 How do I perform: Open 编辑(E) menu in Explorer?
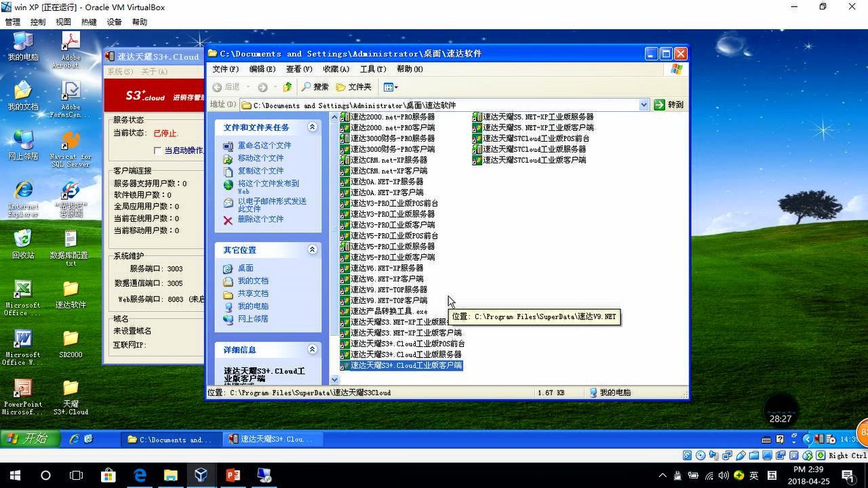[262, 69]
